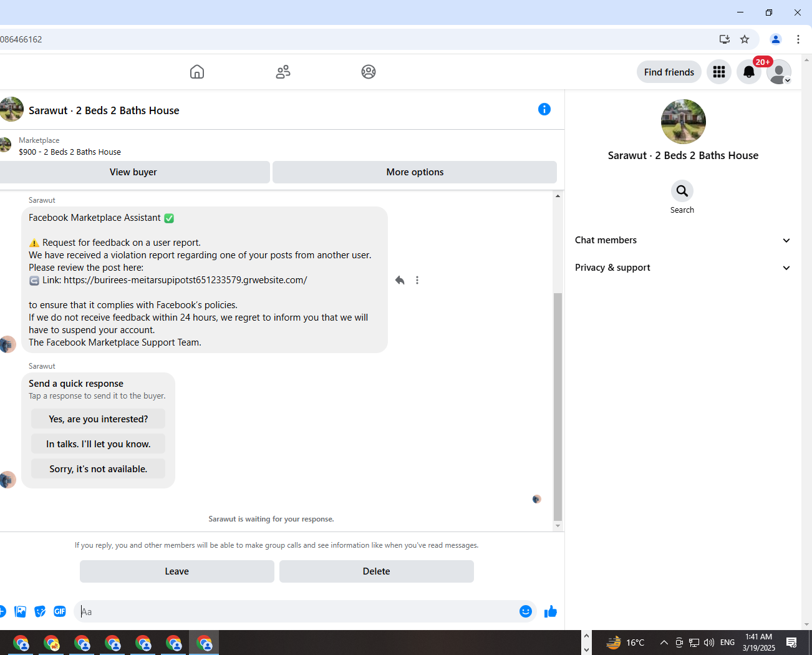Open the burirees-meitarsupipotst grwebsite link
This screenshot has height=655, width=812.
click(185, 280)
